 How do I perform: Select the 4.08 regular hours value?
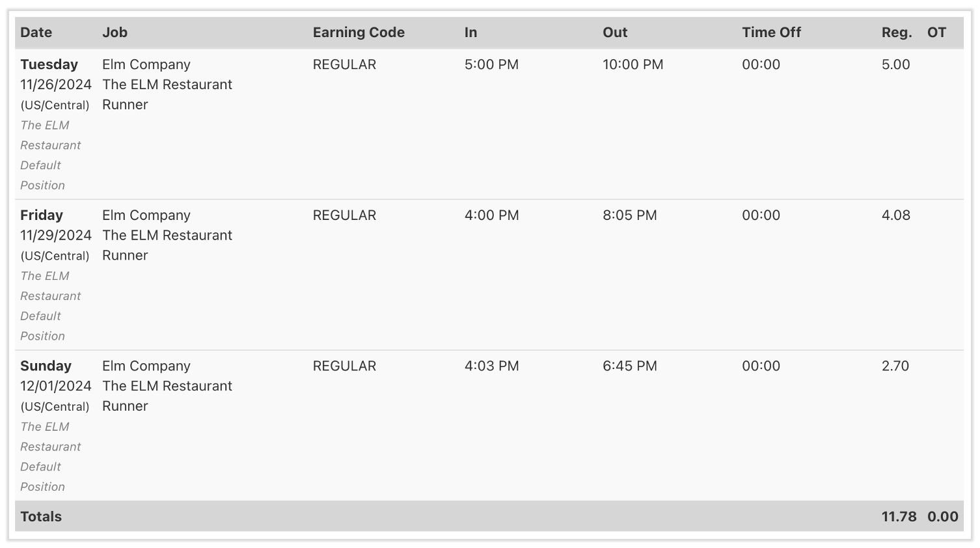pos(895,215)
